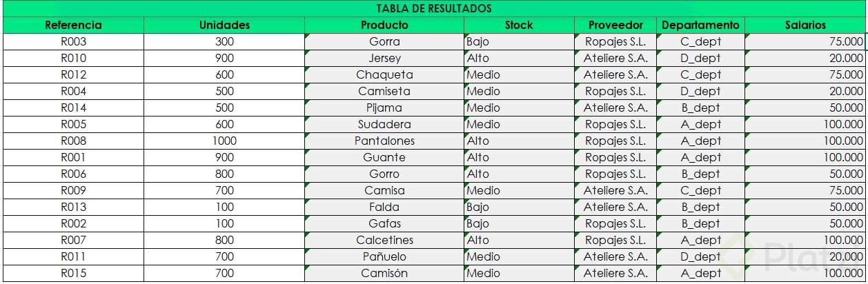Click the Salarios column header
The height and width of the screenshot is (284, 868).
click(x=805, y=25)
